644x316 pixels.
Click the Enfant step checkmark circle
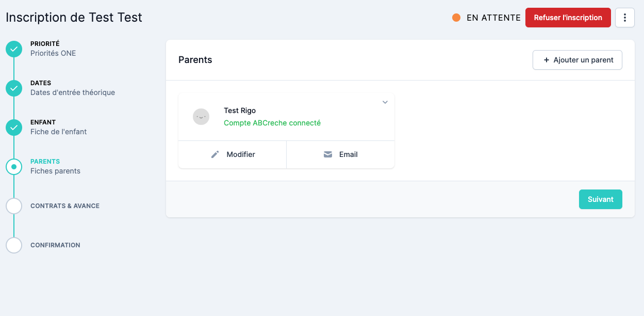click(14, 128)
